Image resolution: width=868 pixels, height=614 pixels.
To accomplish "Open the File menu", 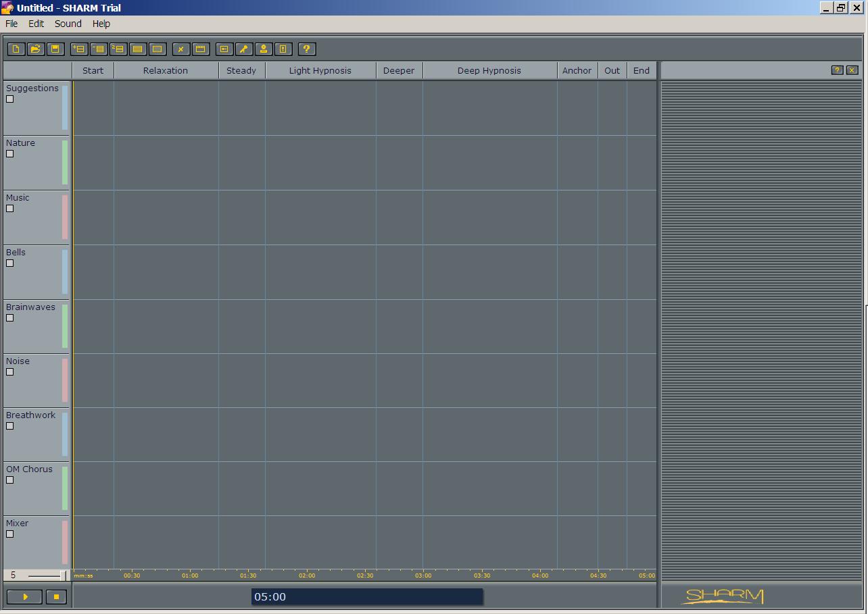I will click(11, 24).
